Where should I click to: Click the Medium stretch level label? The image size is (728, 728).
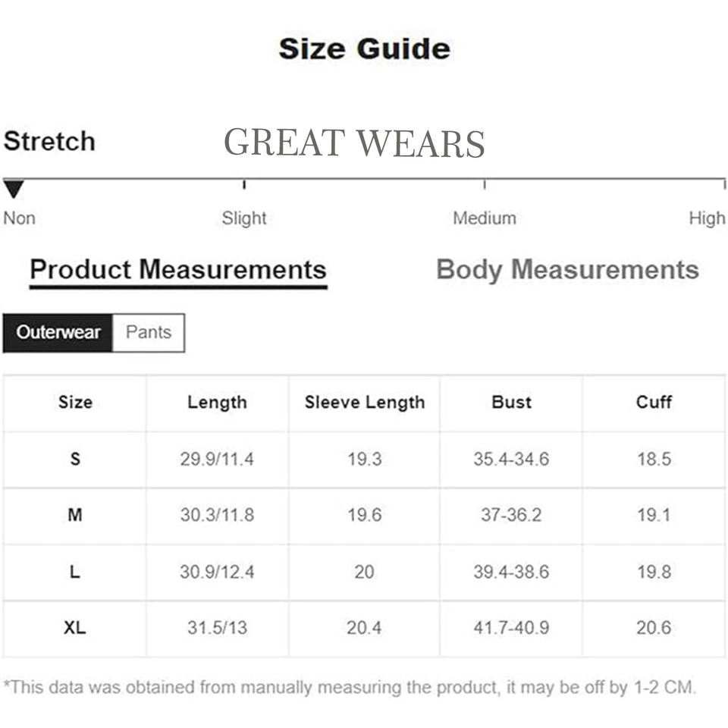coord(484,218)
